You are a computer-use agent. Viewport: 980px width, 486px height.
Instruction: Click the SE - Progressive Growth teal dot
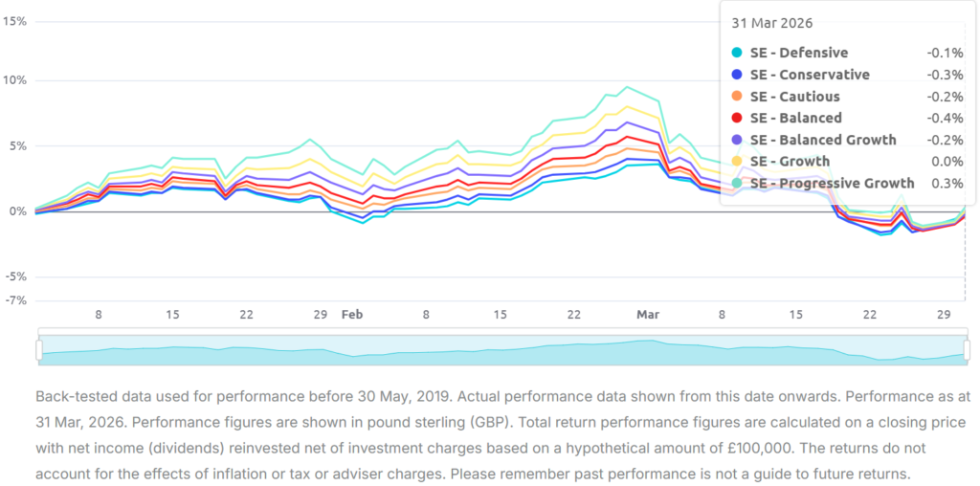coord(736,183)
